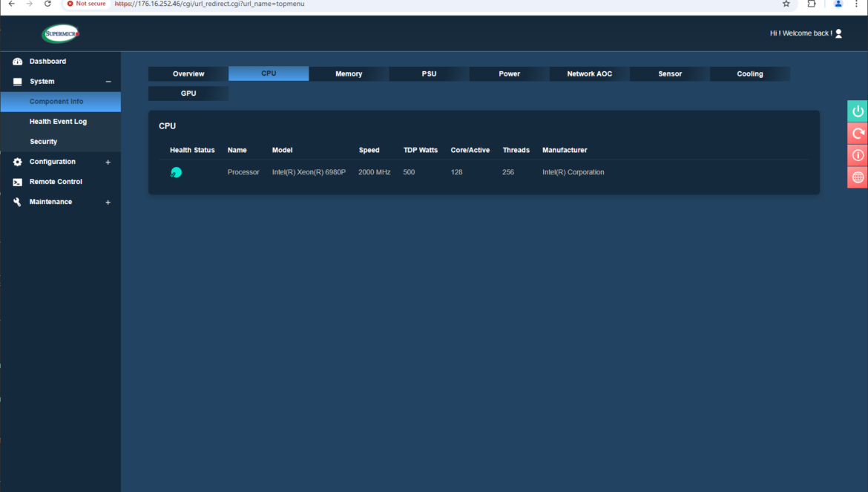Click the 'Hi ! Welcome back !' text
The image size is (868, 492).
click(800, 33)
